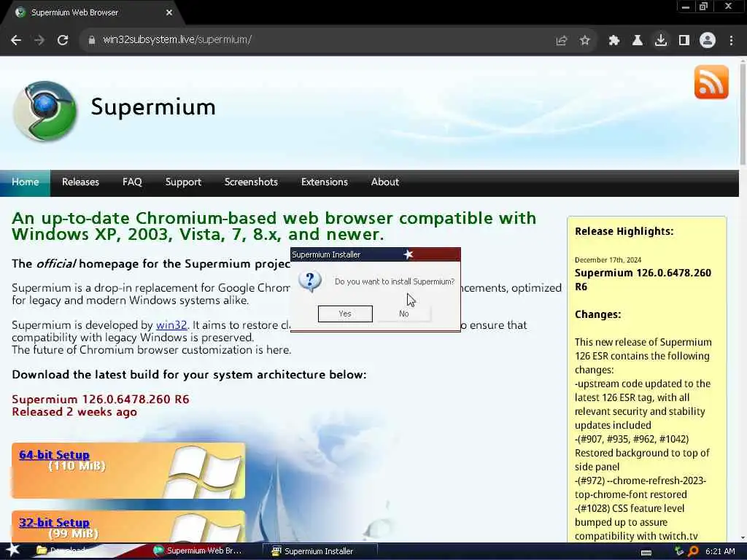The height and width of the screenshot is (560, 747).
Task: Open the About navigation item
Action: [385, 182]
